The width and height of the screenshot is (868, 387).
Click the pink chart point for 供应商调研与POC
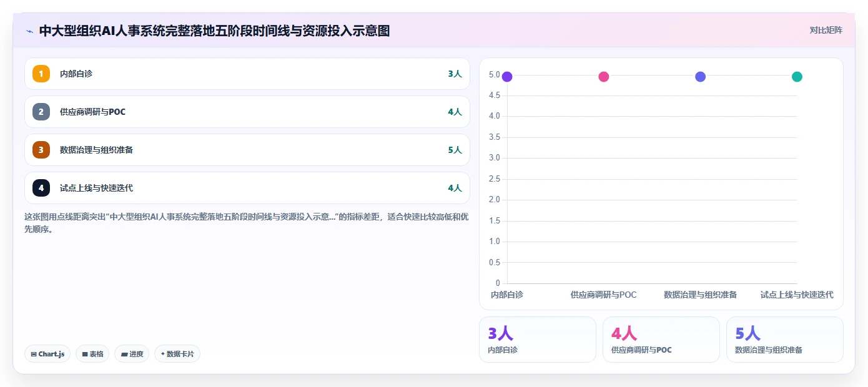604,77
